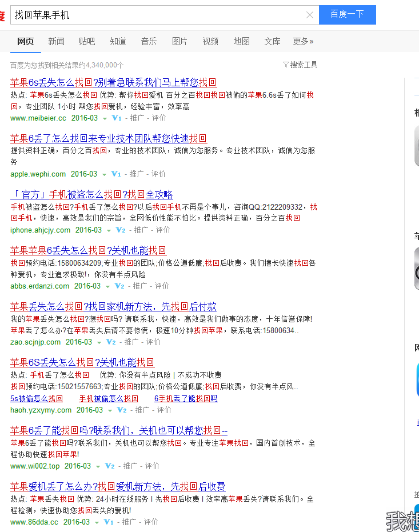The width and height of the screenshot is (419, 532).
Task: Click V2 credibility badge for haoh.yzxymy.com
Action: [121, 410]
